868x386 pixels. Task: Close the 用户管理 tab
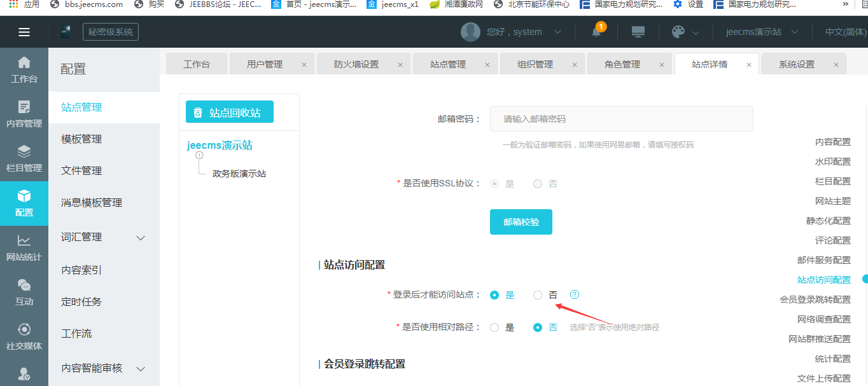coord(304,65)
